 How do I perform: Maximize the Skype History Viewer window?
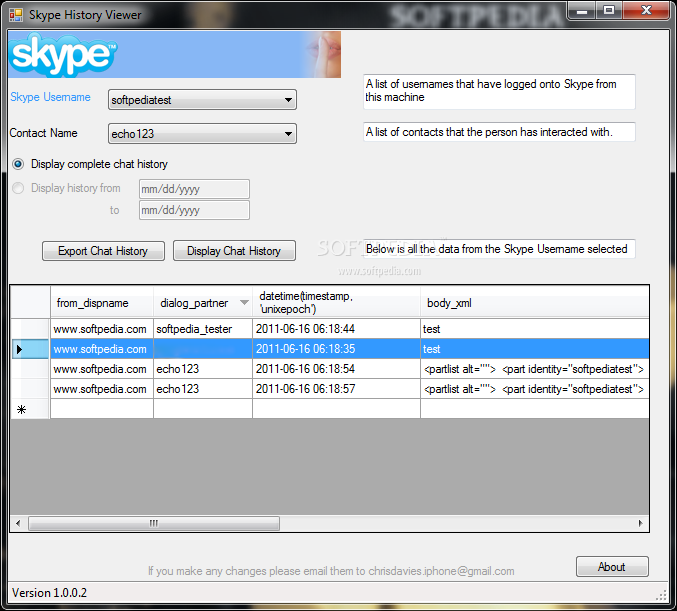(x=609, y=10)
